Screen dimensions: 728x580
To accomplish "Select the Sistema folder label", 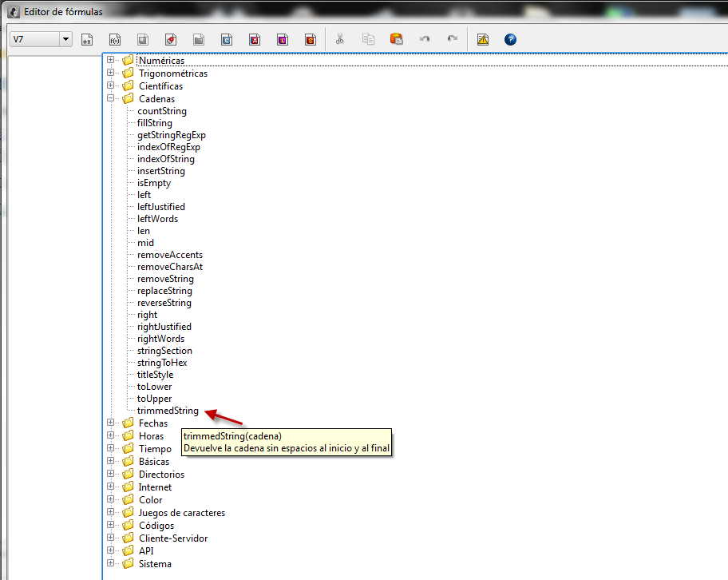I will click(155, 564).
